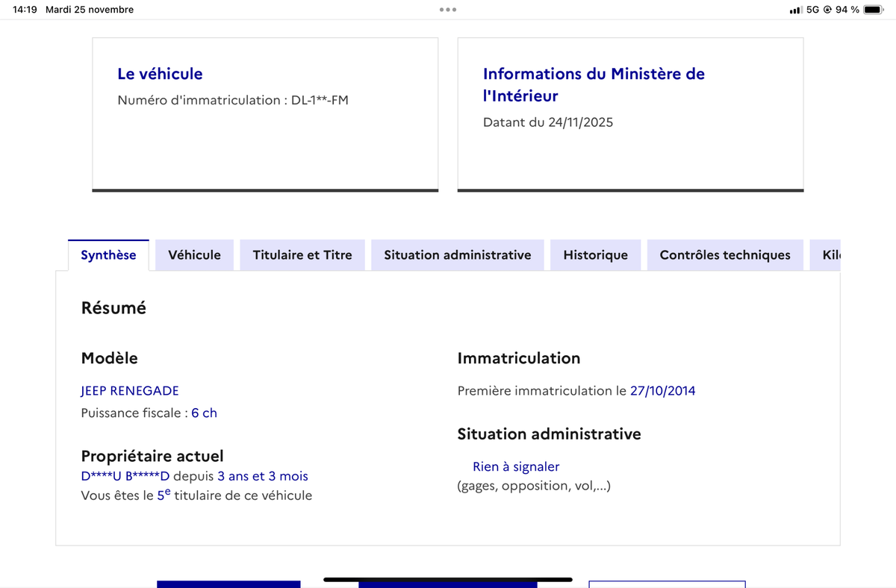Click the 5e titulaire line
Image resolution: width=896 pixels, height=588 pixels.
click(196, 495)
